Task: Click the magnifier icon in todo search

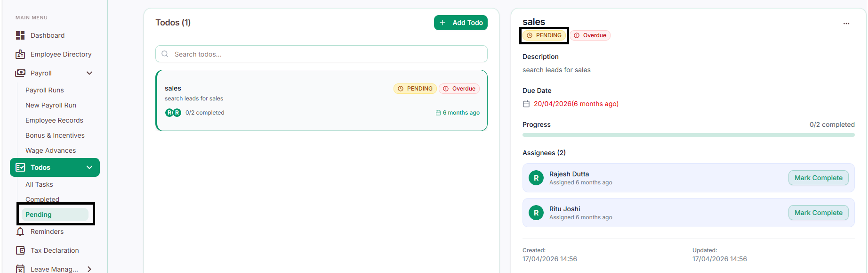Action: point(165,54)
